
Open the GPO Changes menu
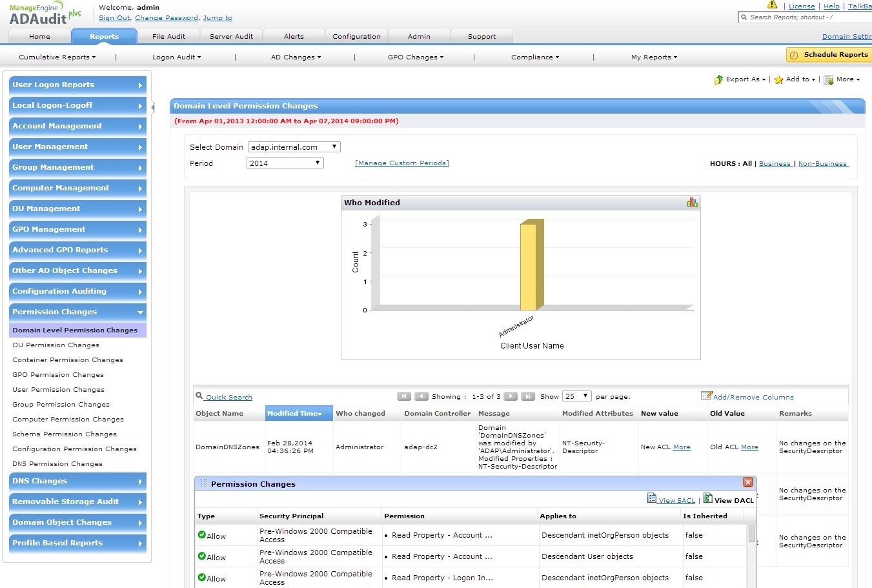(x=415, y=57)
